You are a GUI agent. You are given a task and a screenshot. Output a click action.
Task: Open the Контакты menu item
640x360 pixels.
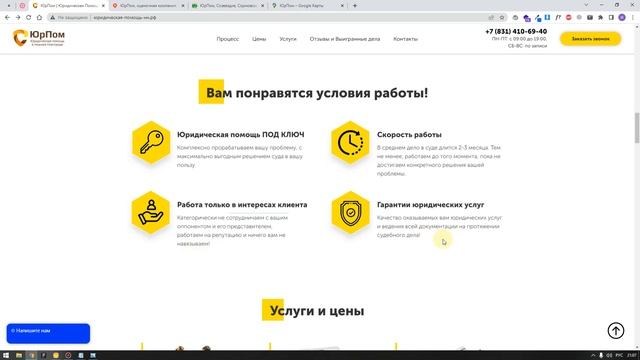click(405, 39)
